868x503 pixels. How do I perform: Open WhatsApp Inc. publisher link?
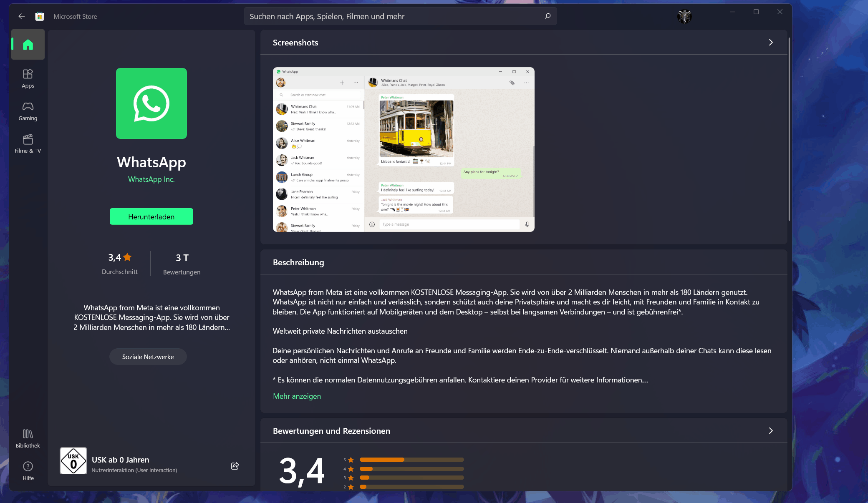pos(151,179)
